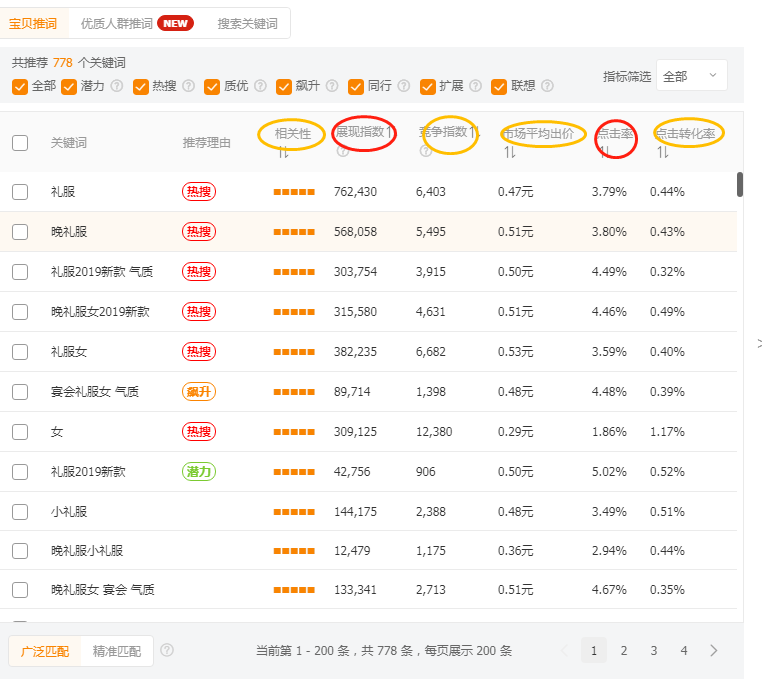Click help icon next to 热搜 filter

(x=189, y=86)
